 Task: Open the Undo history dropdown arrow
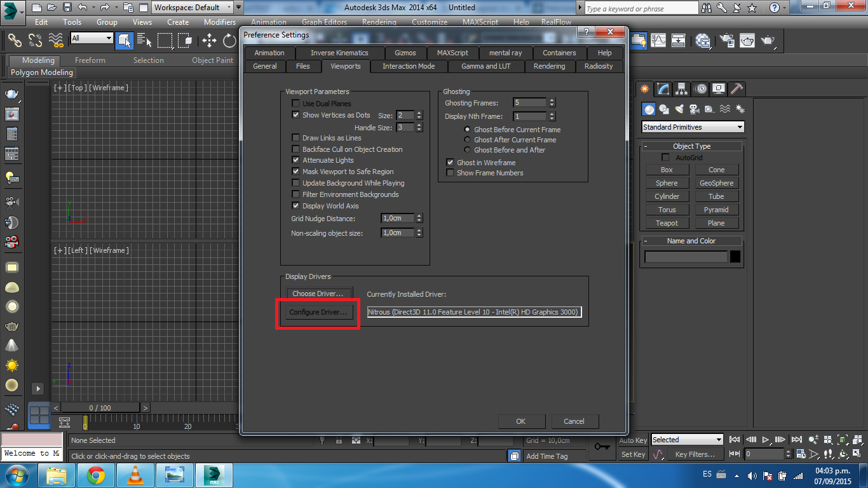(92, 8)
